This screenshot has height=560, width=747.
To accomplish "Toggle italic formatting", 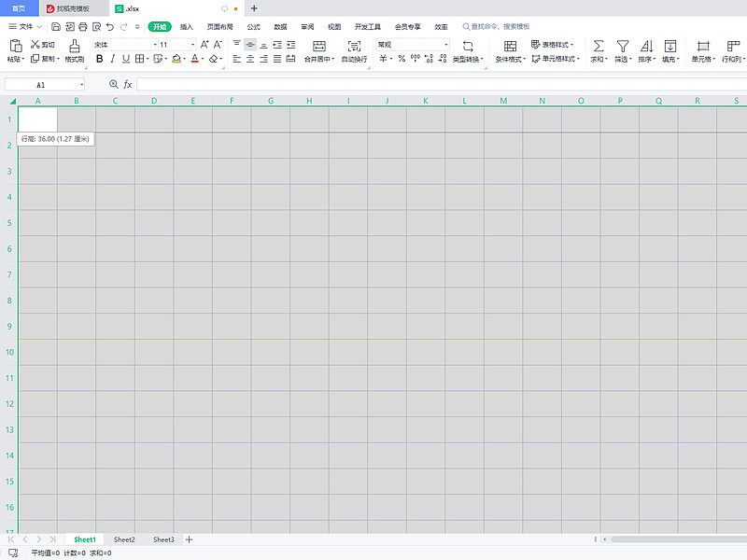I will [x=113, y=59].
